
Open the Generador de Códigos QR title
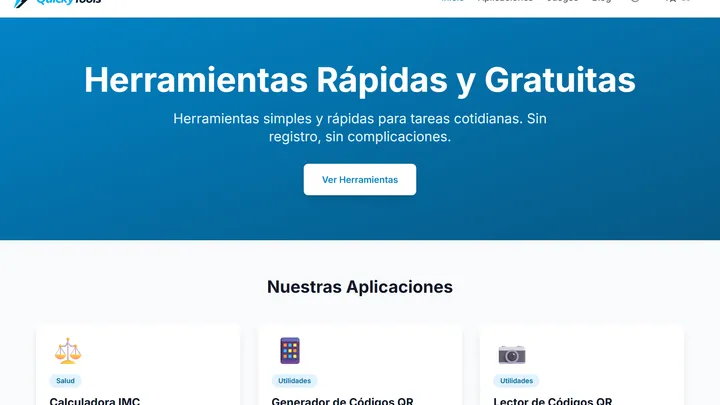coord(342,401)
